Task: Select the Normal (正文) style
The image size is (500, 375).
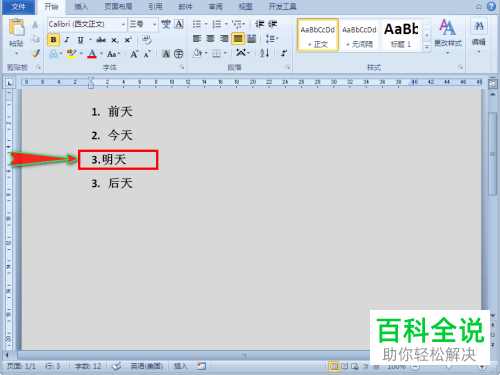Action: 318,35
